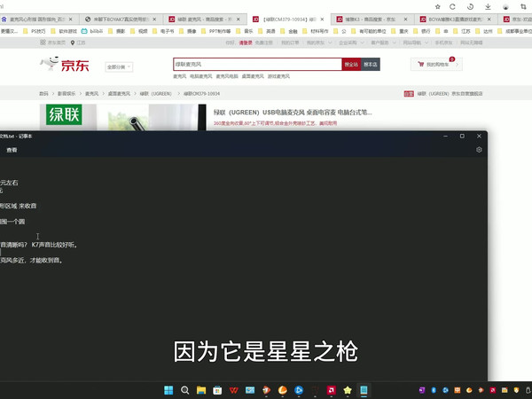This screenshot has width=532, height=399.
Task: Click the 影音娱乐 breadcrumb link
Action: click(x=66, y=94)
